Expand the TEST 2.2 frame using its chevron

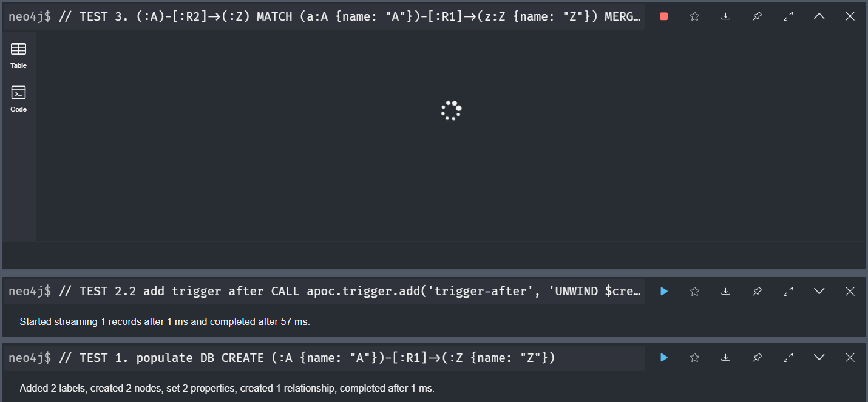(x=819, y=291)
